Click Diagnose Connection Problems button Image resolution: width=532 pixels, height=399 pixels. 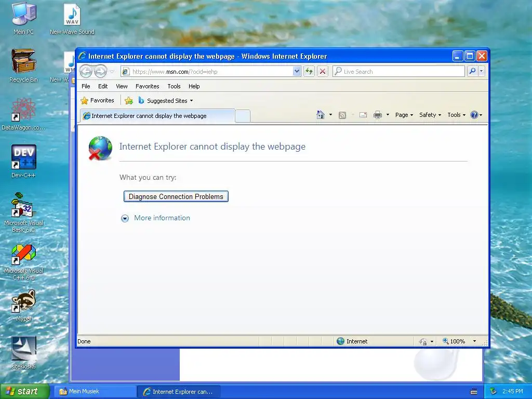(x=176, y=196)
